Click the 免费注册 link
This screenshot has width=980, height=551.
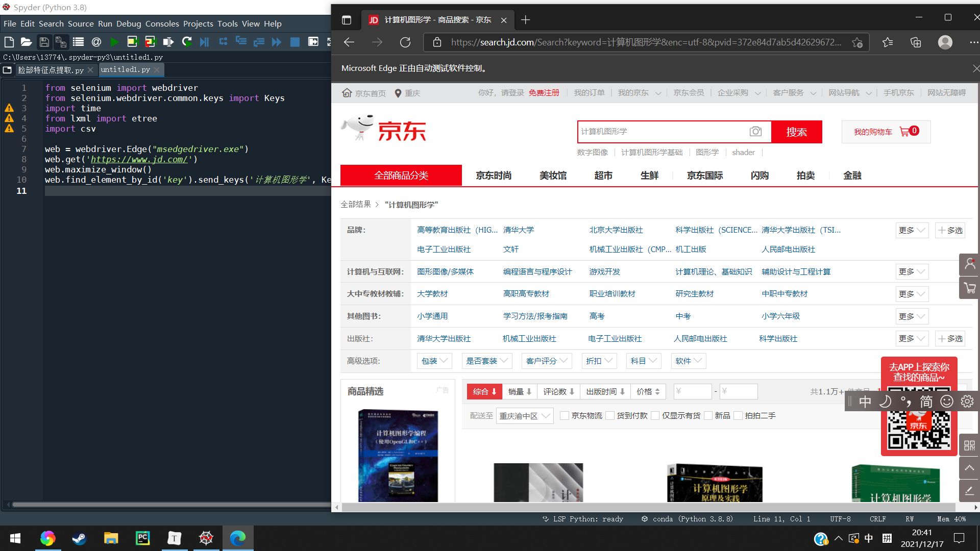544,93
